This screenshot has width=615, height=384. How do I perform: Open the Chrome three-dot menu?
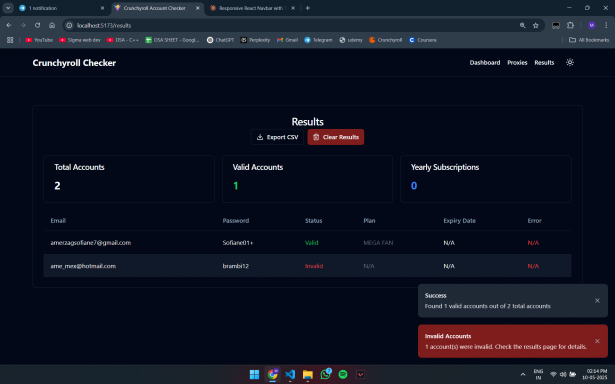point(606,25)
